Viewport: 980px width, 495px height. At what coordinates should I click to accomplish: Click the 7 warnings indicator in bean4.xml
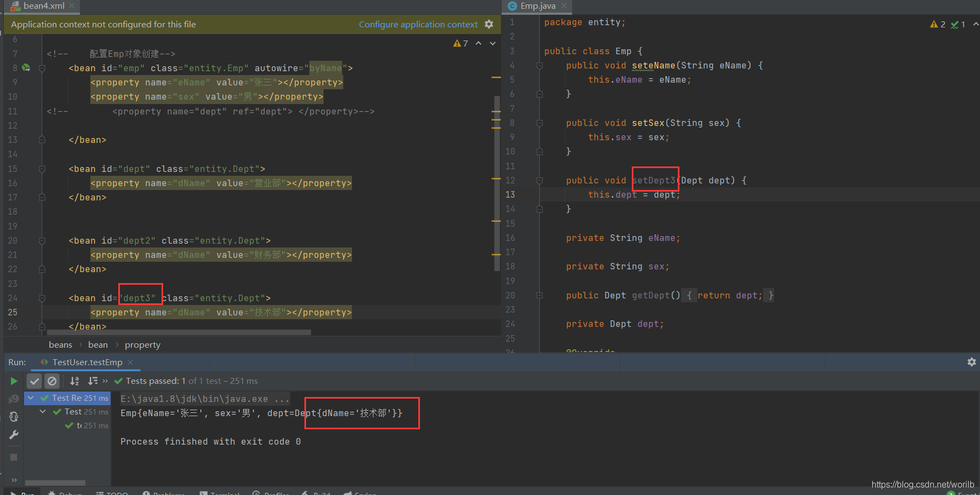click(x=460, y=43)
